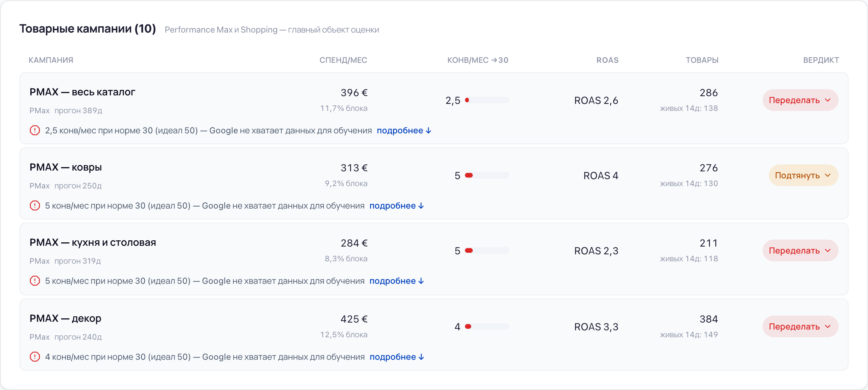Viewport: 868px width, 390px height.
Task: Click conversion progress bar for PMAX — декор
Action: click(x=487, y=326)
